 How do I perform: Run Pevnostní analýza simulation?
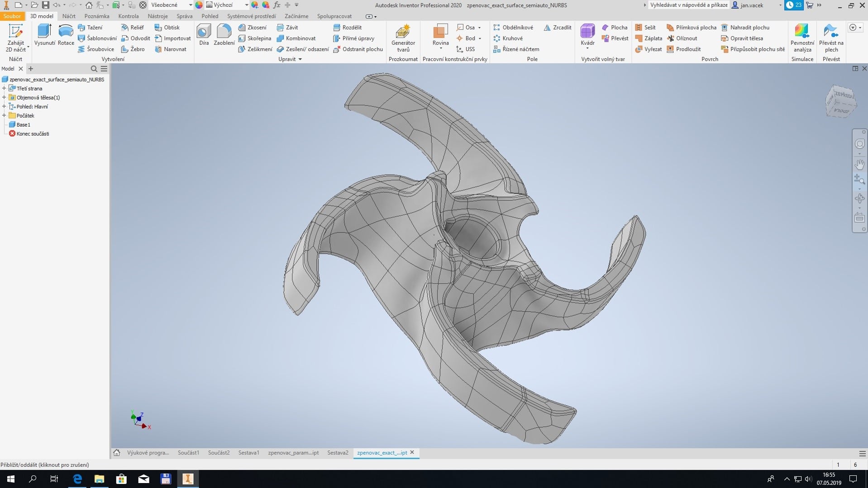[802, 38]
